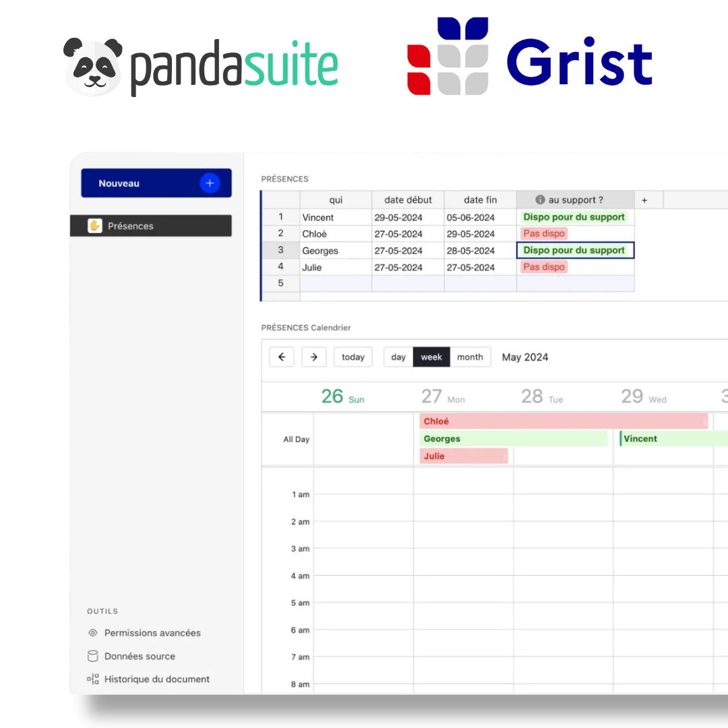Click the blue plus icon in Nouveau button

point(210,183)
